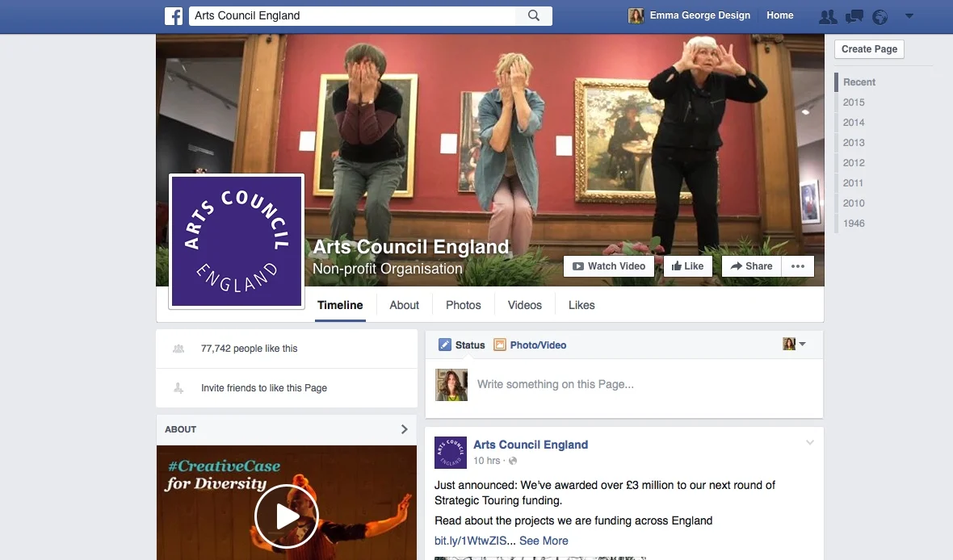The image size is (953, 560).
Task: Click the search magnifier button
Action: click(x=534, y=16)
